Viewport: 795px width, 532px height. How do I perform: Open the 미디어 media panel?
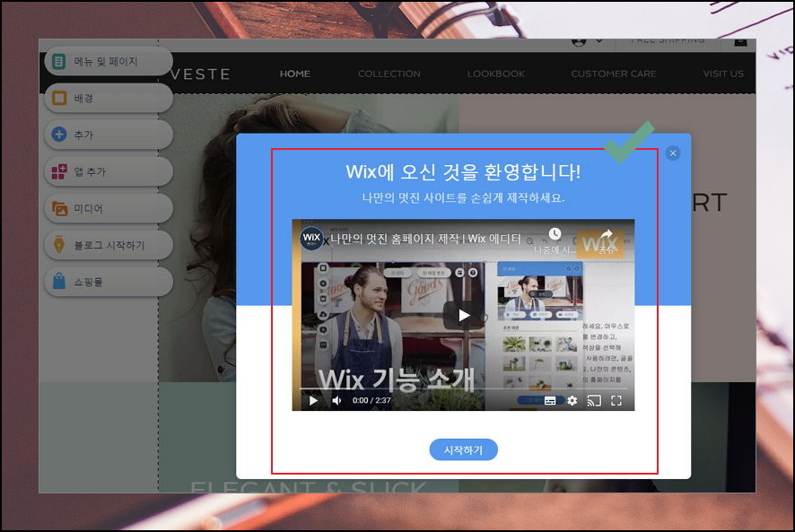[x=109, y=208]
